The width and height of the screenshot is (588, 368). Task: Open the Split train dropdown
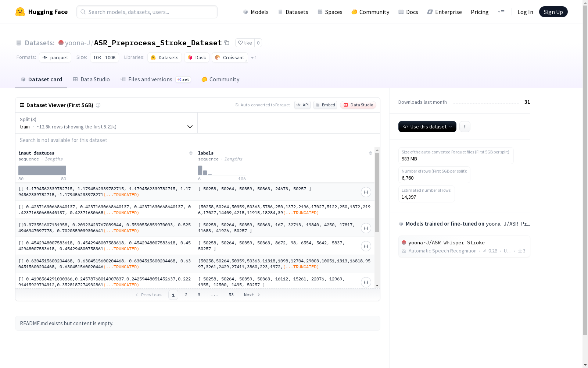pyautogui.click(x=106, y=123)
